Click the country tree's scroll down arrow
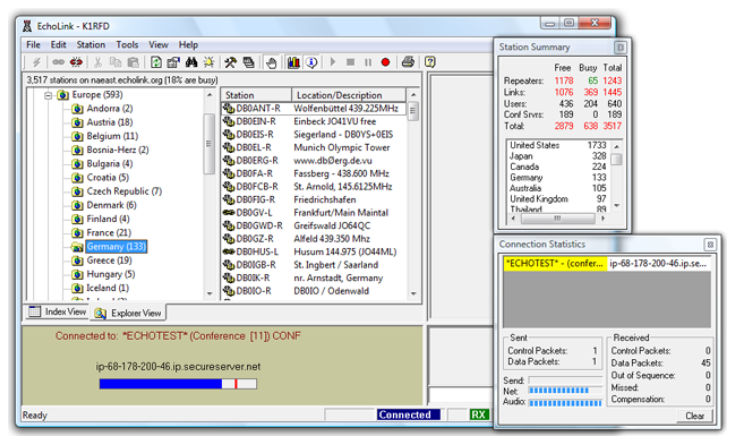Image resolution: width=738 pixels, height=443 pixels. coord(209,294)
